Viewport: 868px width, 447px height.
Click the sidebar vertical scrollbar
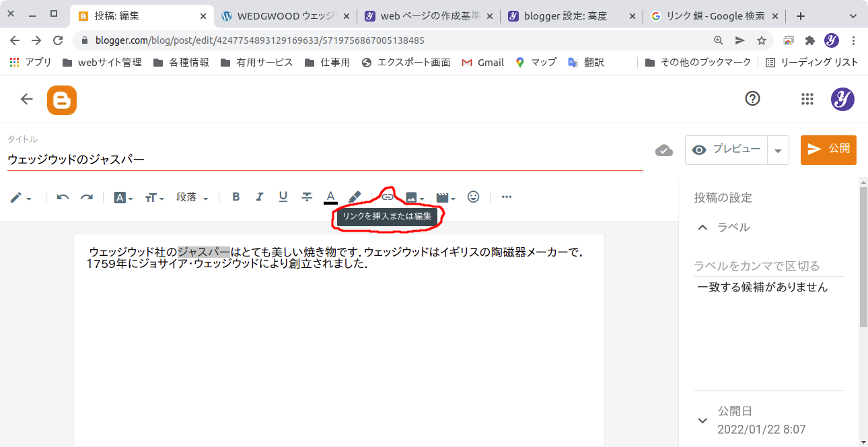click(863, 256)
